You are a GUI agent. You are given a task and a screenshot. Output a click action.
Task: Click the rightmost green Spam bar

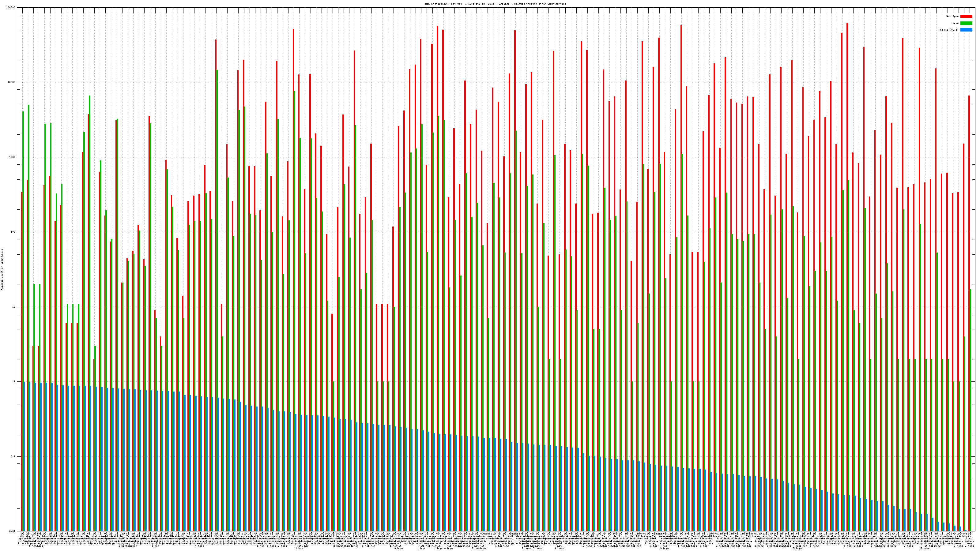tap(971, 411)
